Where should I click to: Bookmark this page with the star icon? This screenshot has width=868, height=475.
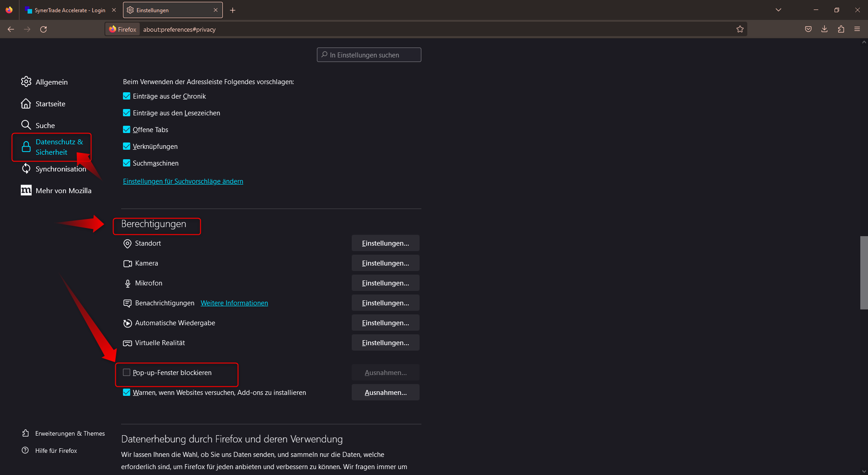[740, 29]
